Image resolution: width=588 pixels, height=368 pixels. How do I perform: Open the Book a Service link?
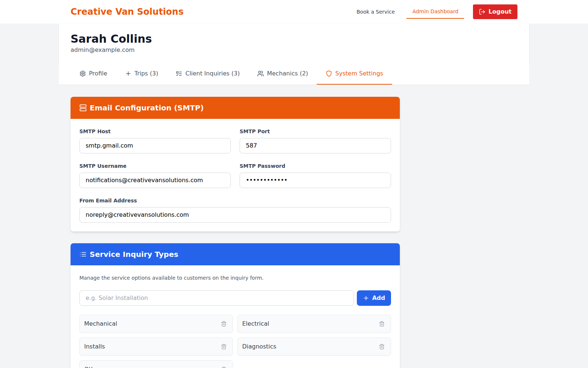376,12
